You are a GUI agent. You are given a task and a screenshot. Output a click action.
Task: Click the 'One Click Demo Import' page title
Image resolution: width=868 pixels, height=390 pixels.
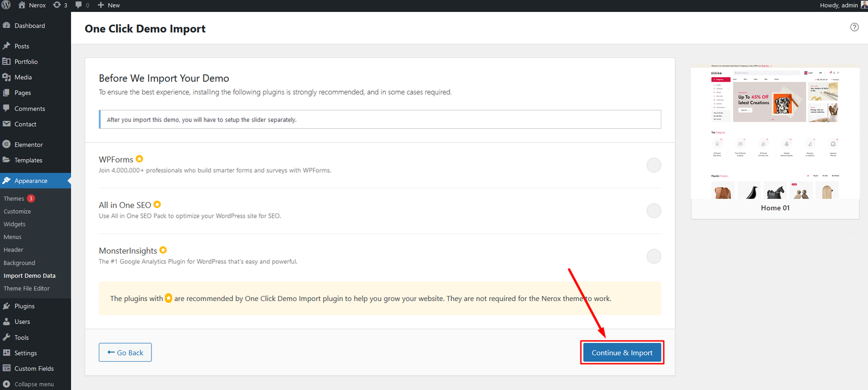click(x=145, y=29)
